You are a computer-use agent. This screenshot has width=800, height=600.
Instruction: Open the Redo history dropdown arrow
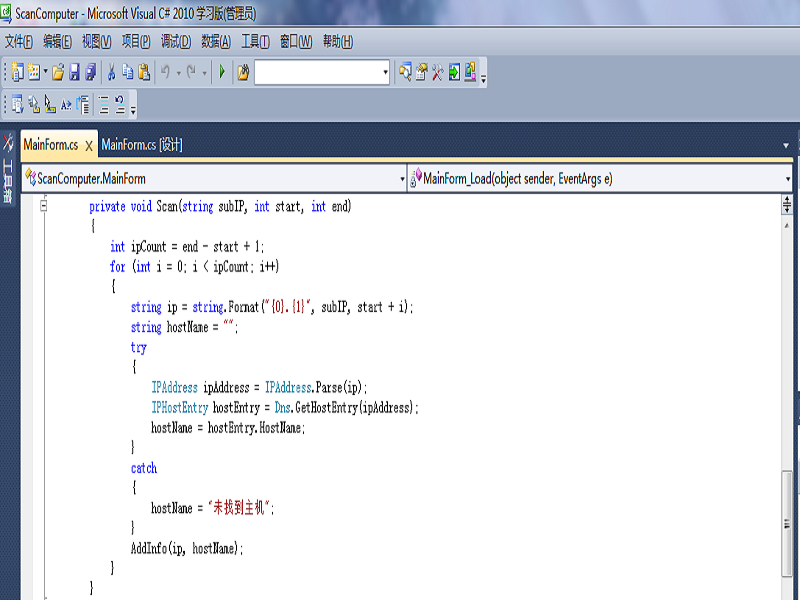(x=205, y=73)
